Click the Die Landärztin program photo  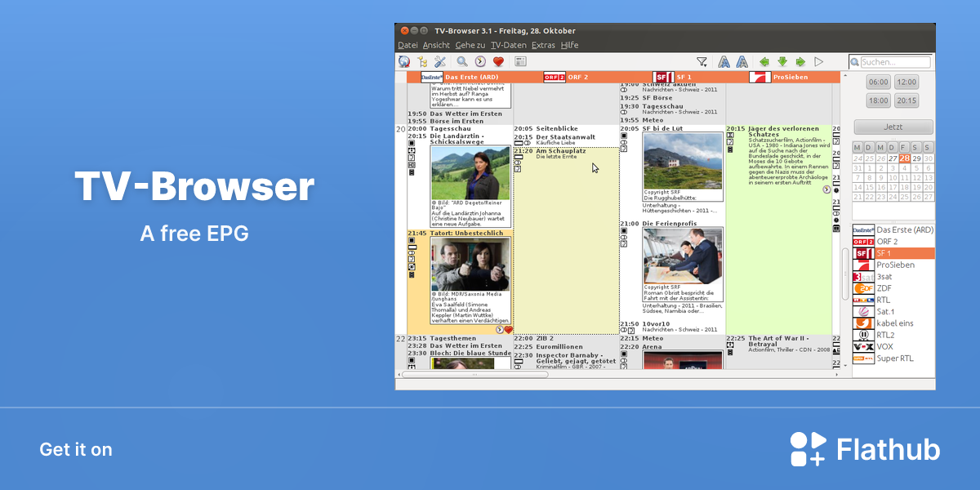pyautogui.click(x=470, y=173)
